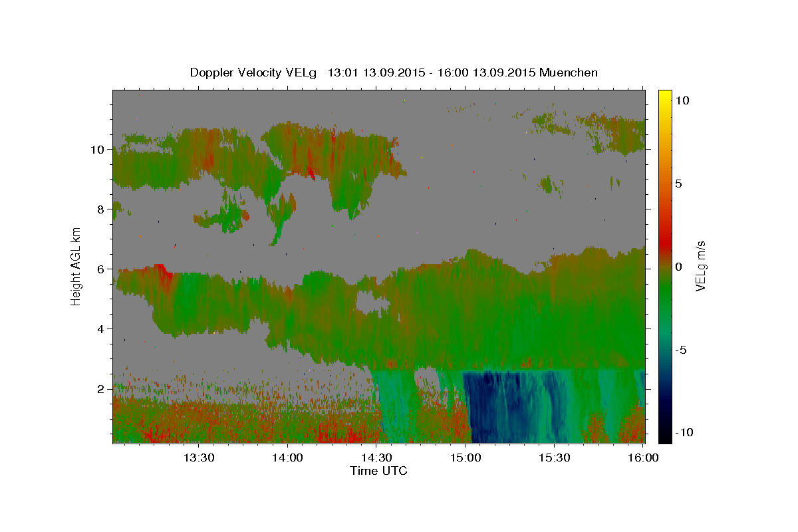Click the yellow top of the colorbar

tap(665, 96)
